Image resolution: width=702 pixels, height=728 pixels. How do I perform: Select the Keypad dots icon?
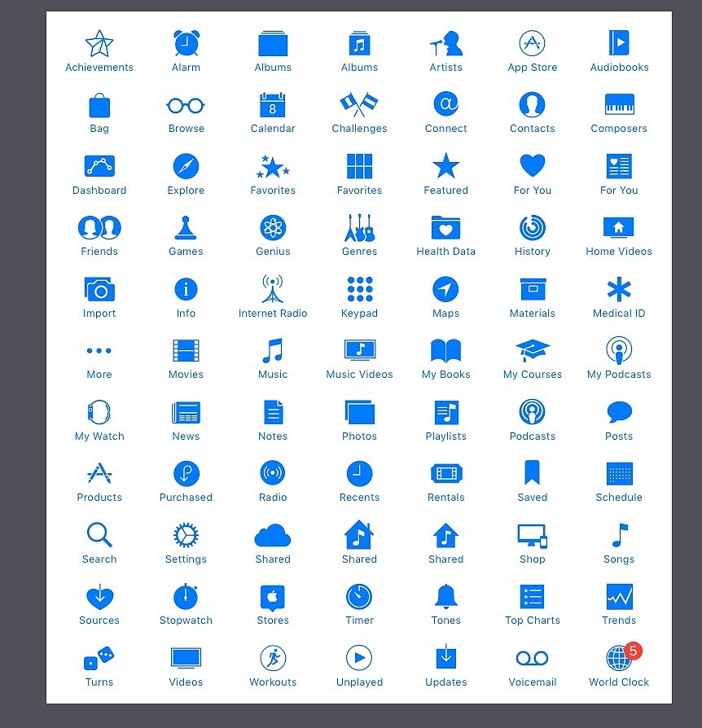360,289
